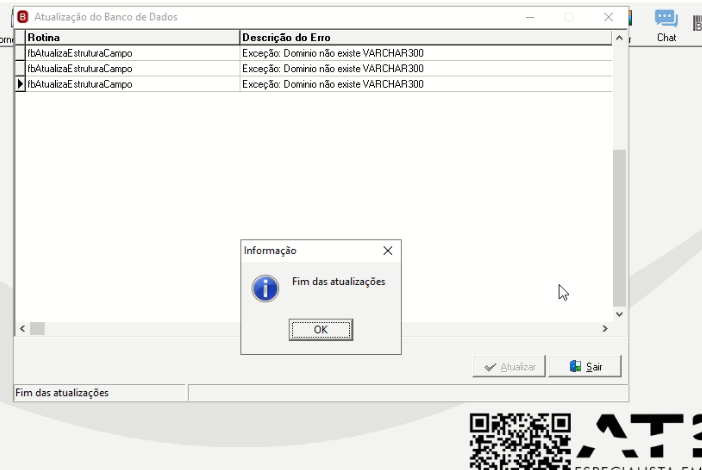Minimize the Atualização do Banco de Dados window
This screenshot has width=702, height=470.
[530, 17]
